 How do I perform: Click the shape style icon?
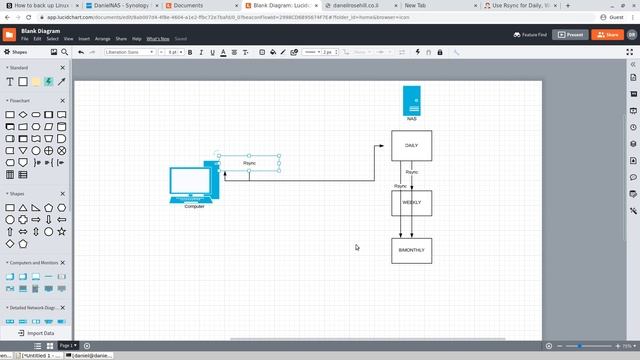coord(262,52)
